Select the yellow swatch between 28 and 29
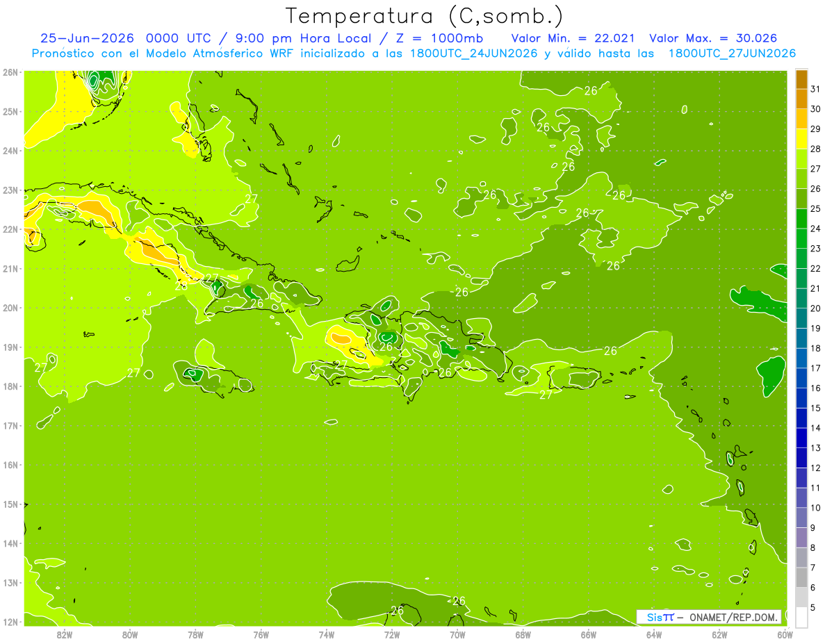Viewport: 834px width, 644px height. pyautogui.click(x=801, y=139)
